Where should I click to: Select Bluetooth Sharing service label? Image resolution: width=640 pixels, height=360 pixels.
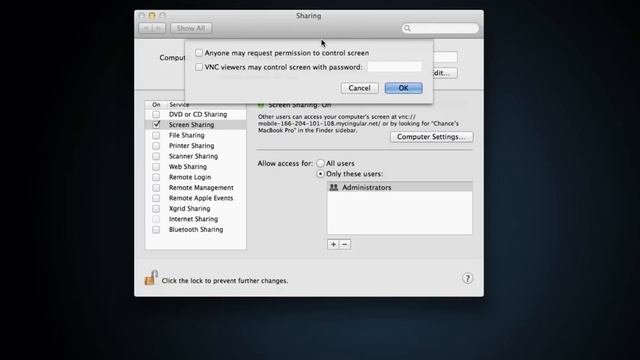click(x=196, y=230)
